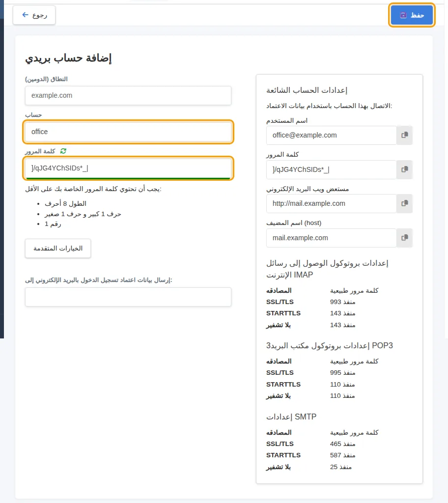Focus the send credentials email field
Viewport: 448px width, 503px height.
(x=128, y=297)
